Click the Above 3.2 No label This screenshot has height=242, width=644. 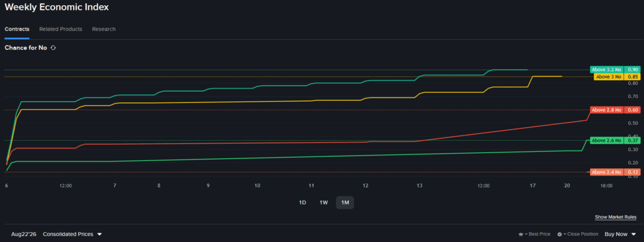[607, 70]
